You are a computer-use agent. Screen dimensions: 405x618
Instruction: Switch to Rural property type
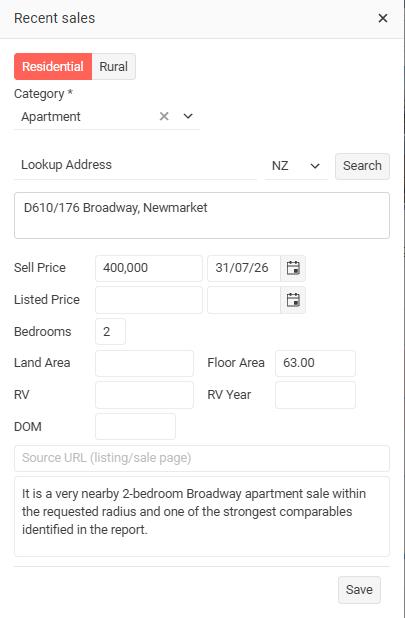click(113, 67)
